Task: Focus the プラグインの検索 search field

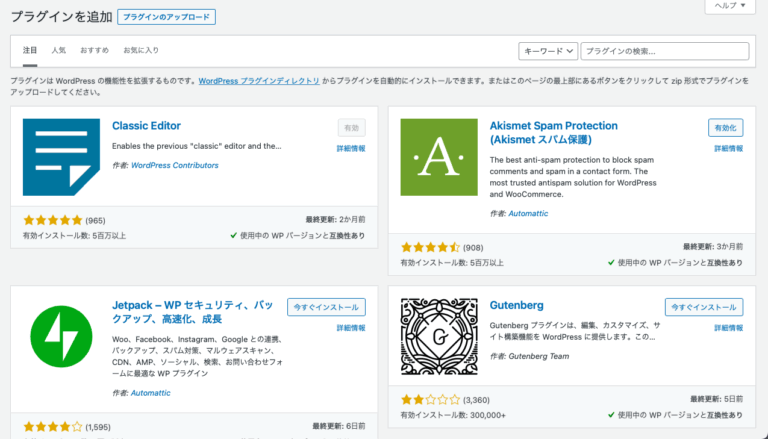Action: coord(664,51)
